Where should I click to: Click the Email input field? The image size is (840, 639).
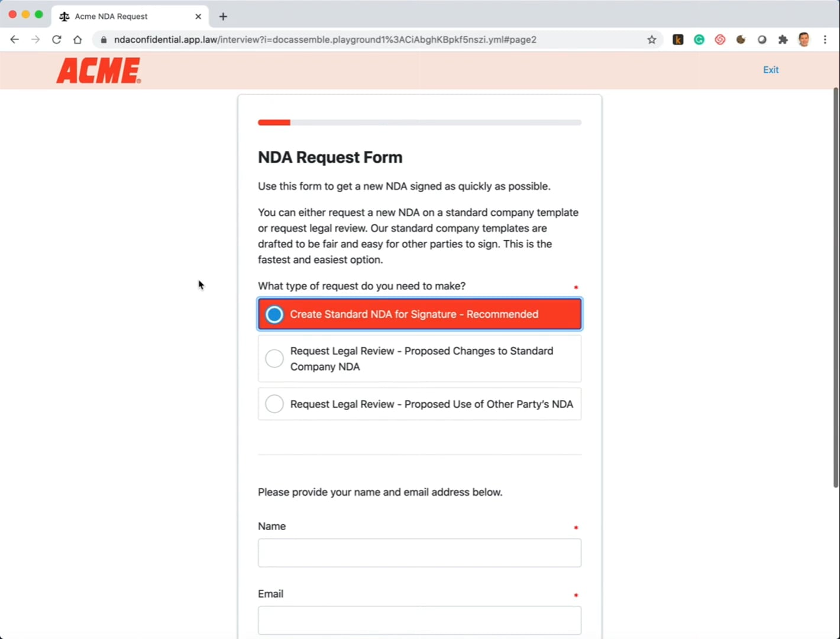[420, 620]
